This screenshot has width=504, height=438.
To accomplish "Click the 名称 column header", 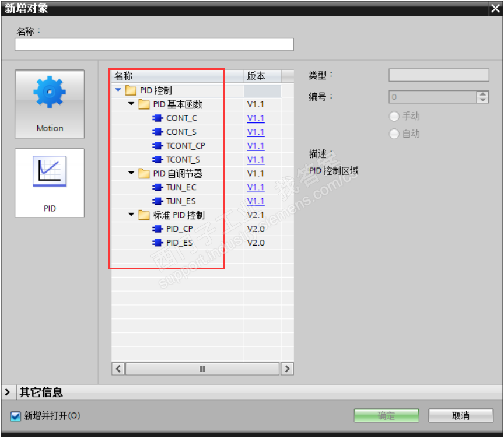I will (x=178, y=76).
